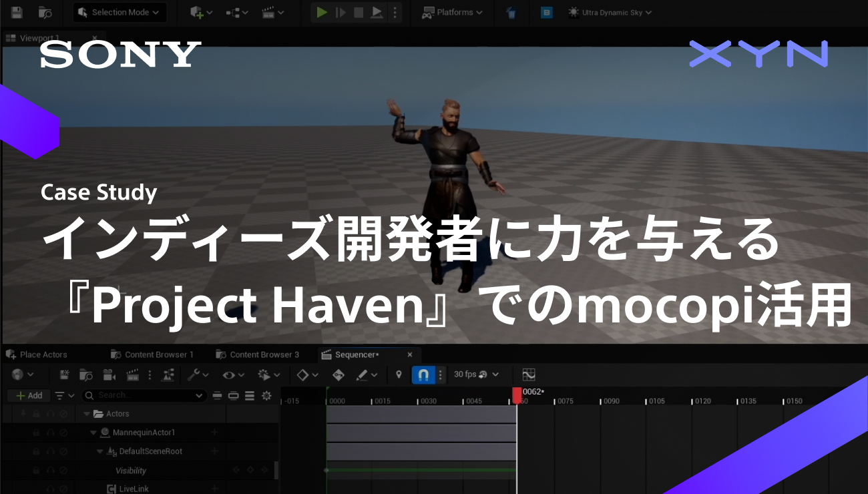Image resolution: width=868 pixels, height=494 pixels.
Task: Open the play options three-dot menu
Action: tap(395, 12)
